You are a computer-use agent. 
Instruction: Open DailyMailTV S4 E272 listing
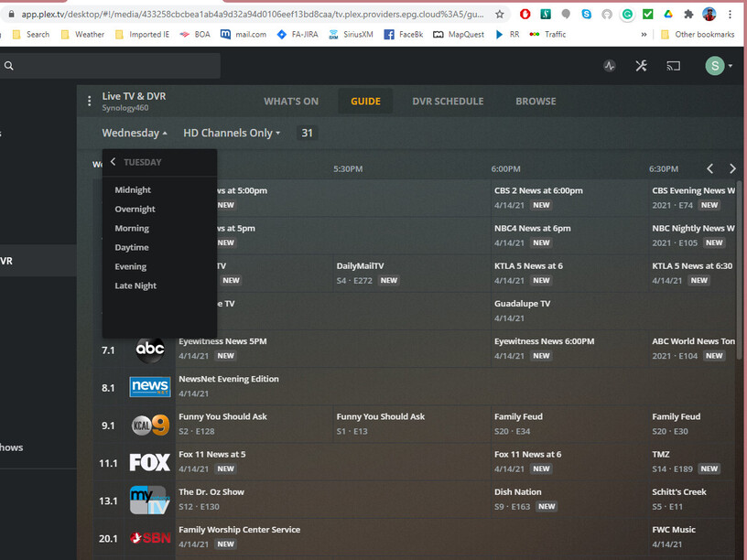point(412,273)
